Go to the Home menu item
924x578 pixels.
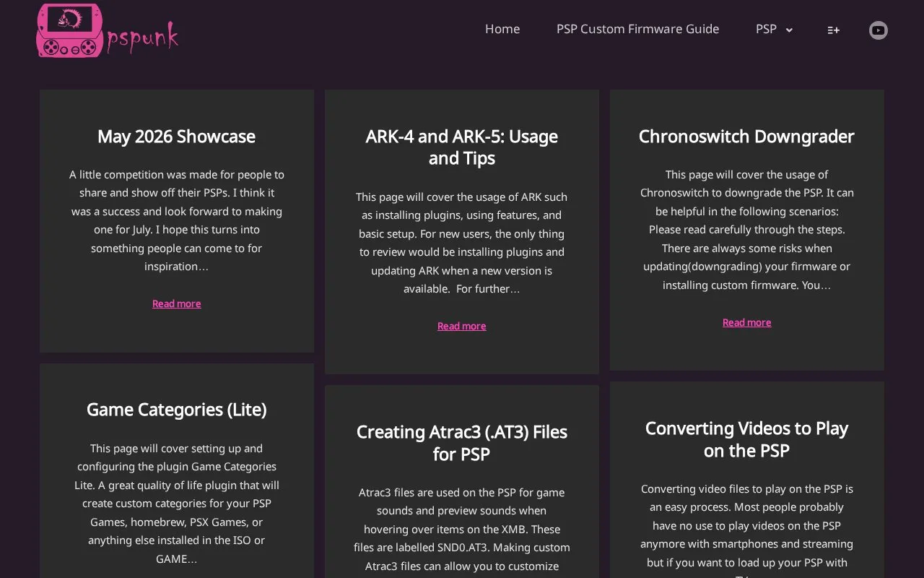[x=502, y=29]
